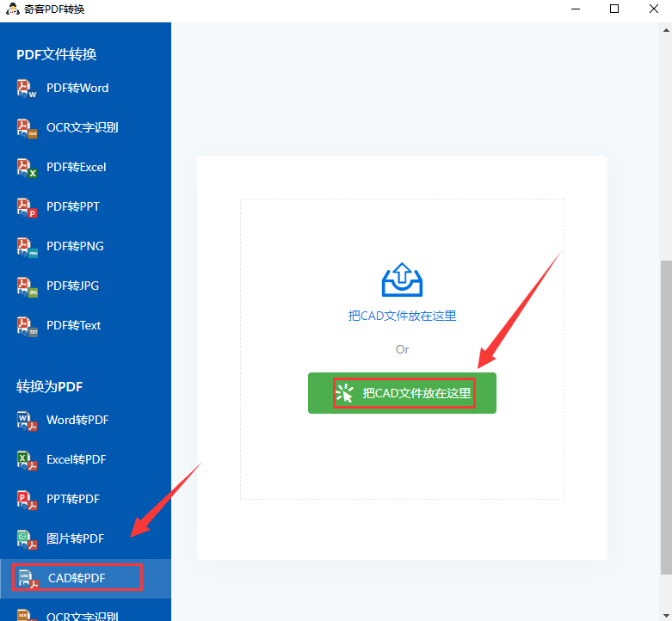Choose the PDF转PNG icon
This screenshot has height=621, width=672.
27,247
